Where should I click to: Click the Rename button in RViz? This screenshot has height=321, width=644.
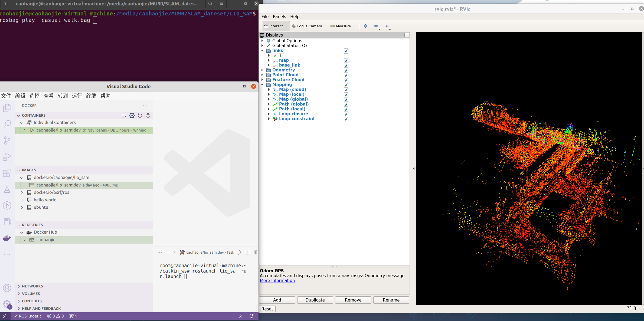point(391,300)
